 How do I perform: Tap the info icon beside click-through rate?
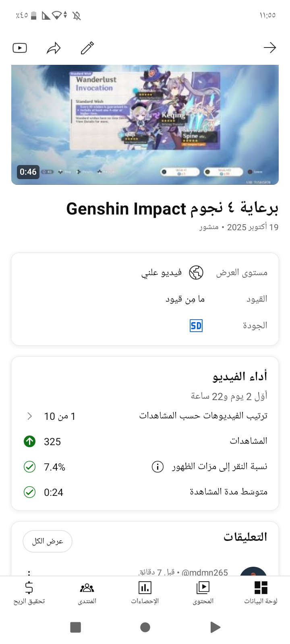pyautogui.click(x=157, y=466)
